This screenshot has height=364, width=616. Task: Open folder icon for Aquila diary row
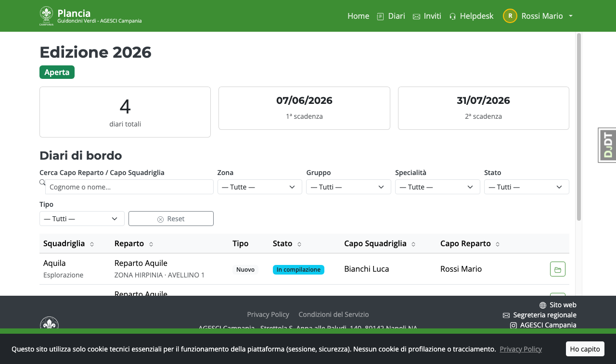tap(558, 269)
